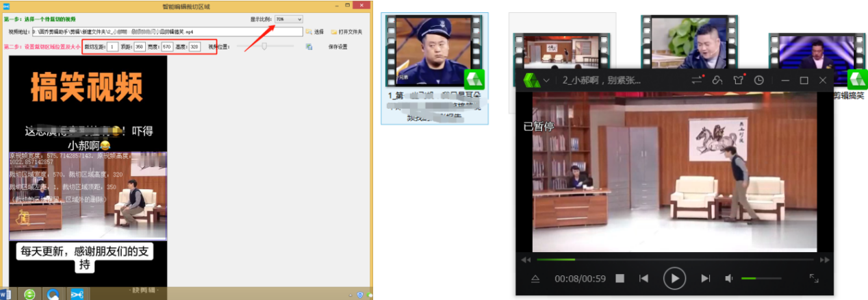868x300 pixels.
Task: Click the player volume slider
Action: (x=761, y=278)
